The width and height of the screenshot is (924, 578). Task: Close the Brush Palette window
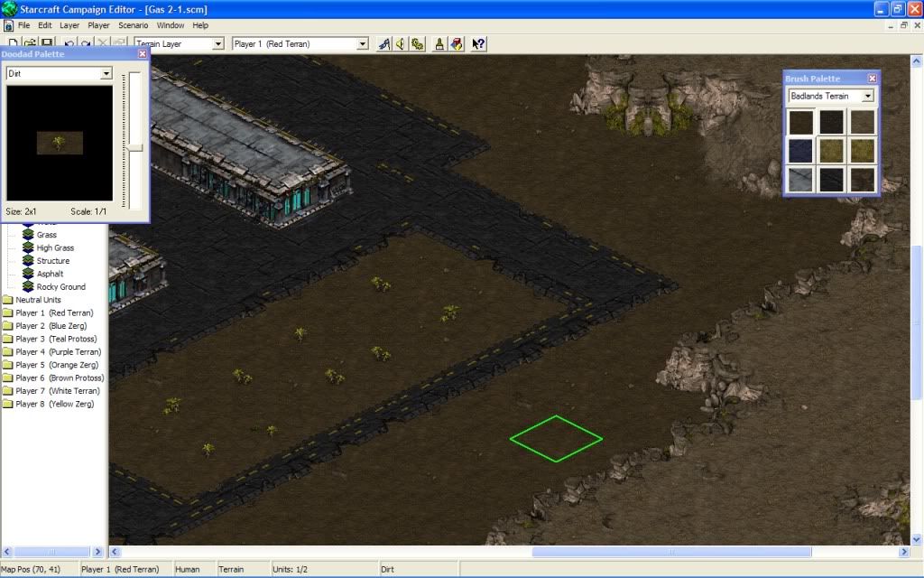(873, 79)
